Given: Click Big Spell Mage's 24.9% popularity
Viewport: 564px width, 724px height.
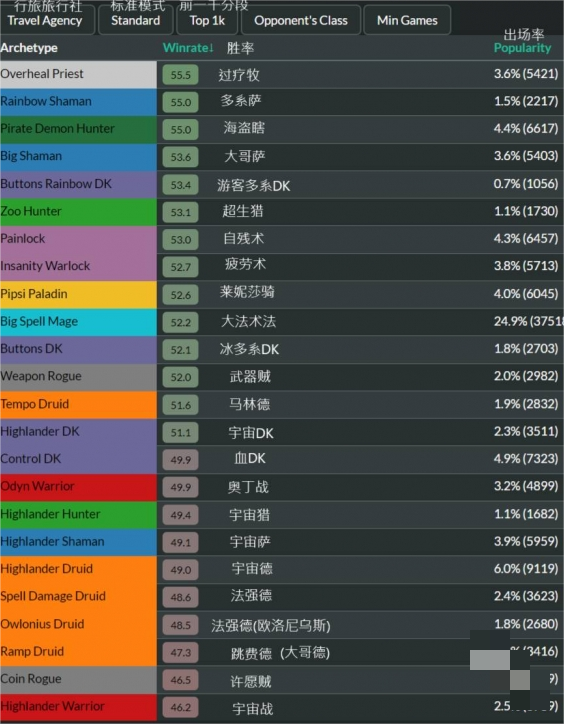Looking at the screenshot, I should 528,321.
